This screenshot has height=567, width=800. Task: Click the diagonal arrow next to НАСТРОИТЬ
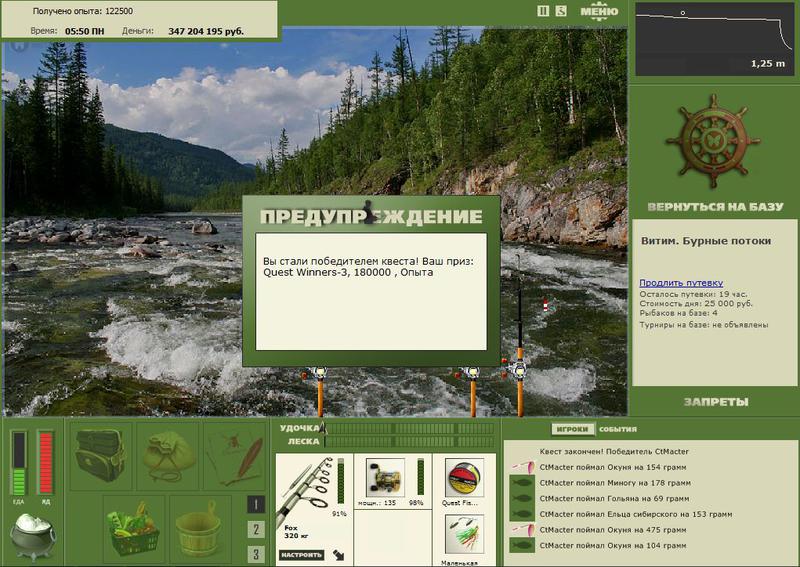(338, 555)
